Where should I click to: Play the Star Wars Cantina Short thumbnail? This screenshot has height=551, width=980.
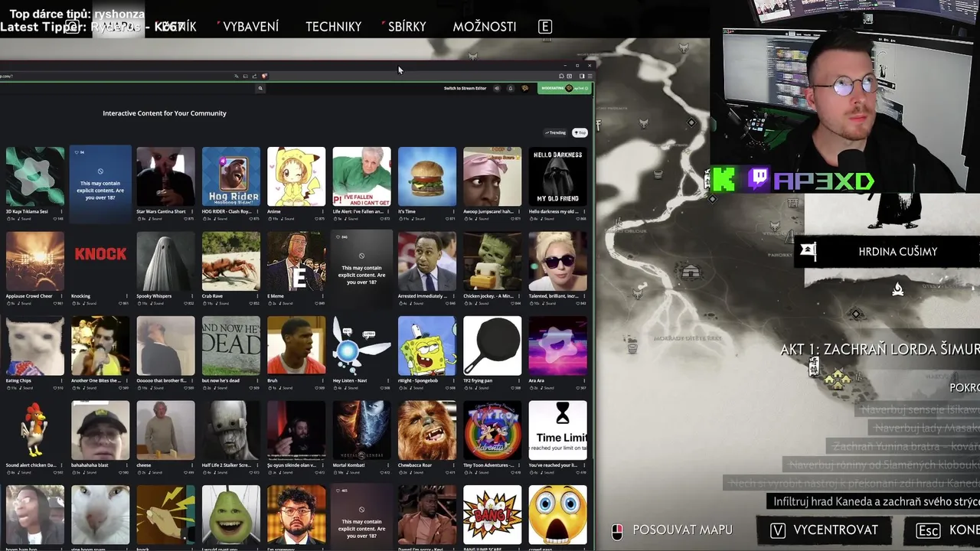[x=165, y=176]
